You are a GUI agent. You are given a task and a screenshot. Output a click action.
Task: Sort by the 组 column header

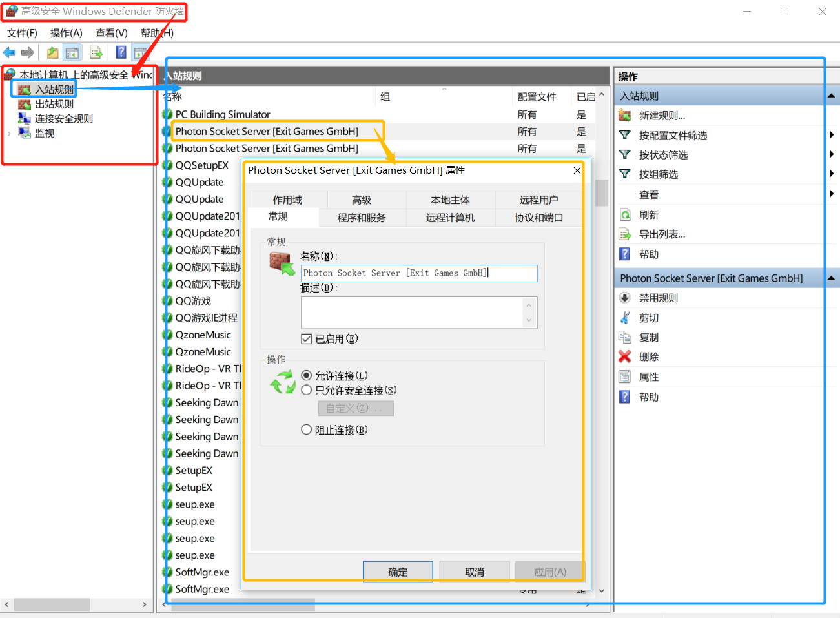tap(445, 97)
